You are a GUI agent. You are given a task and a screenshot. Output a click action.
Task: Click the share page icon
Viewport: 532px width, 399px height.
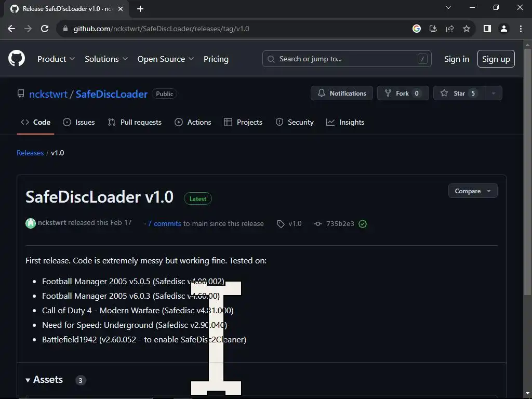(450, 29)
